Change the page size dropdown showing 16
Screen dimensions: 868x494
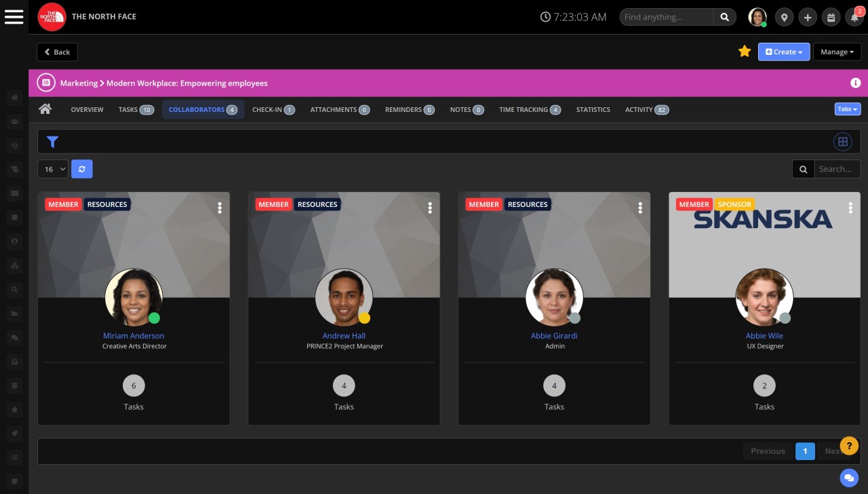53,169
